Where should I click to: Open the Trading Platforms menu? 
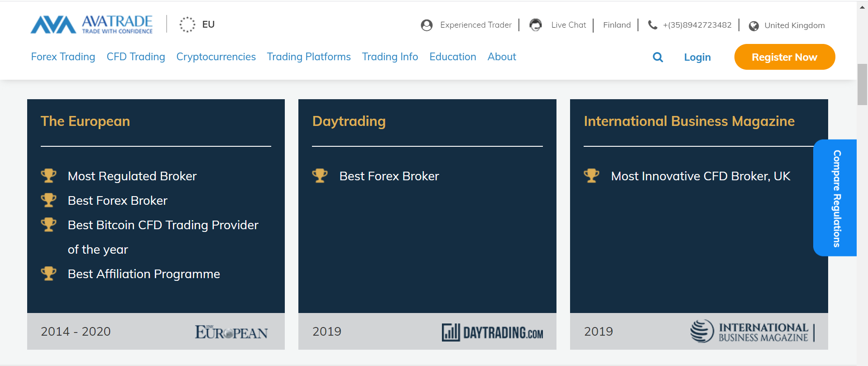309,57
